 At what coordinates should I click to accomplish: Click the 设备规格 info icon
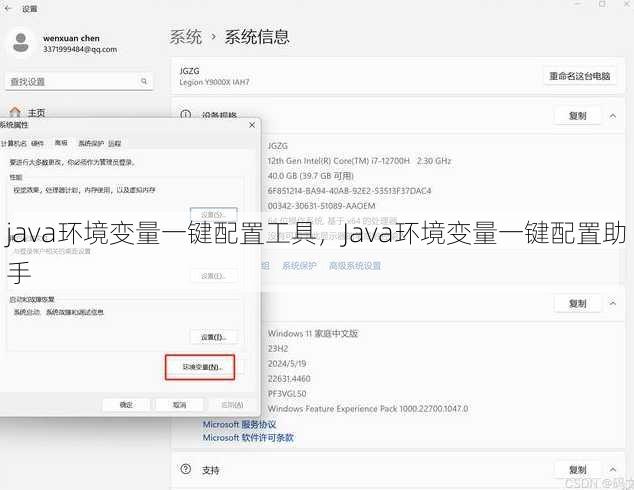pyautogui.click(x=185, y=115)
